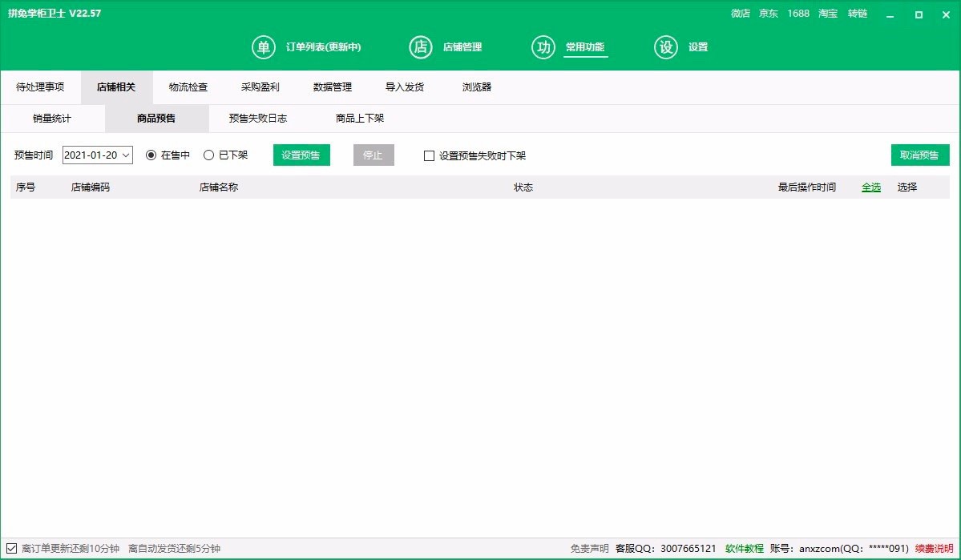Click the 店铺名称 column header

[x=219, y=187]
